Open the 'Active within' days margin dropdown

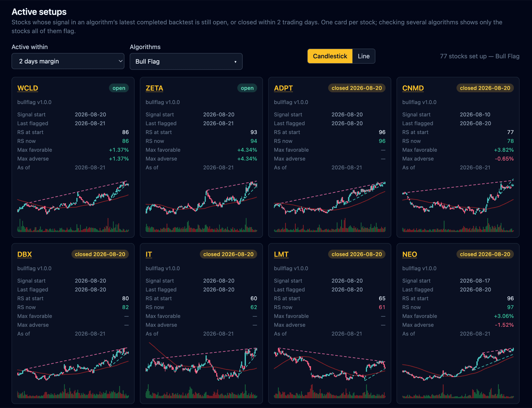[x=68, y=61]
